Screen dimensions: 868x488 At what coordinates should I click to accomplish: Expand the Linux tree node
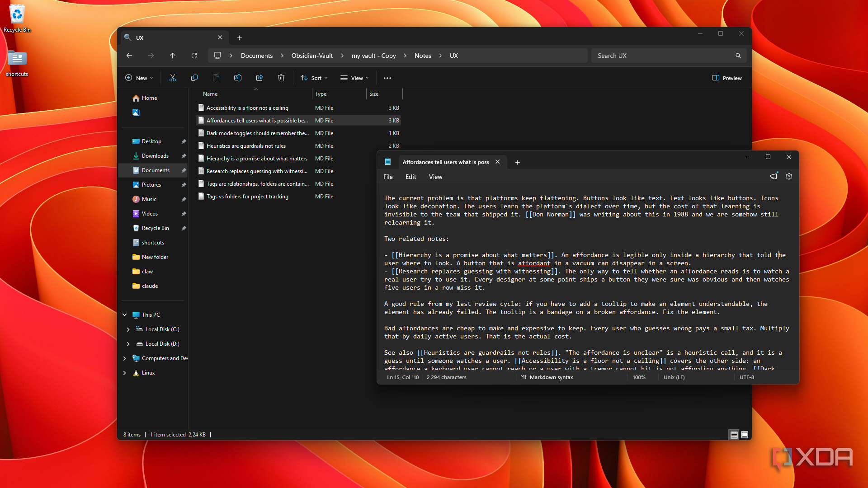click(125, 373)
